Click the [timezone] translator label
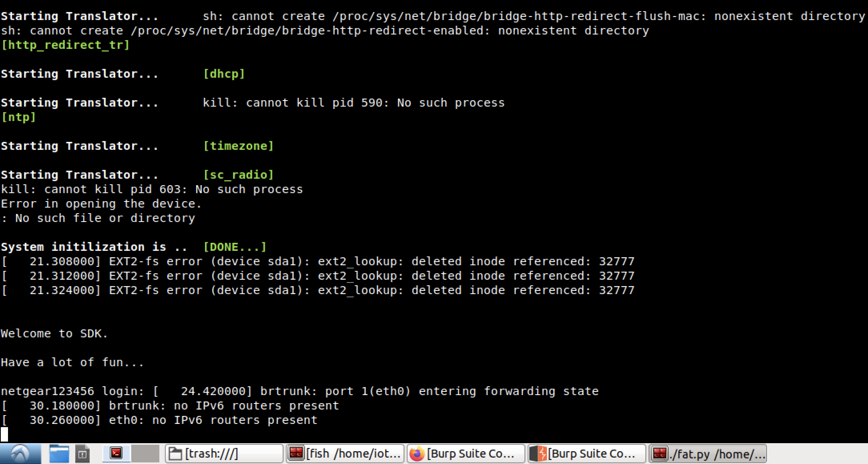Image resolution: width=868 pixels, height=464 pixels. pyautogui.click(x=238, y=146)
